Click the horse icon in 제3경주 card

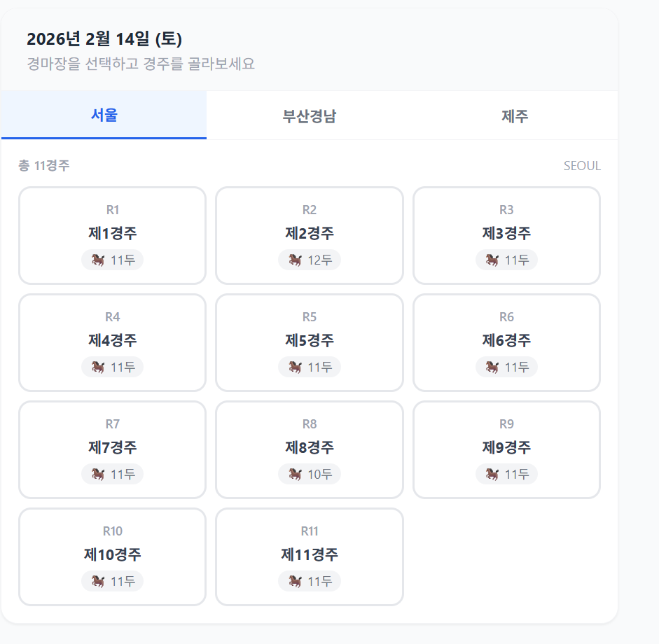coord(492,260)
